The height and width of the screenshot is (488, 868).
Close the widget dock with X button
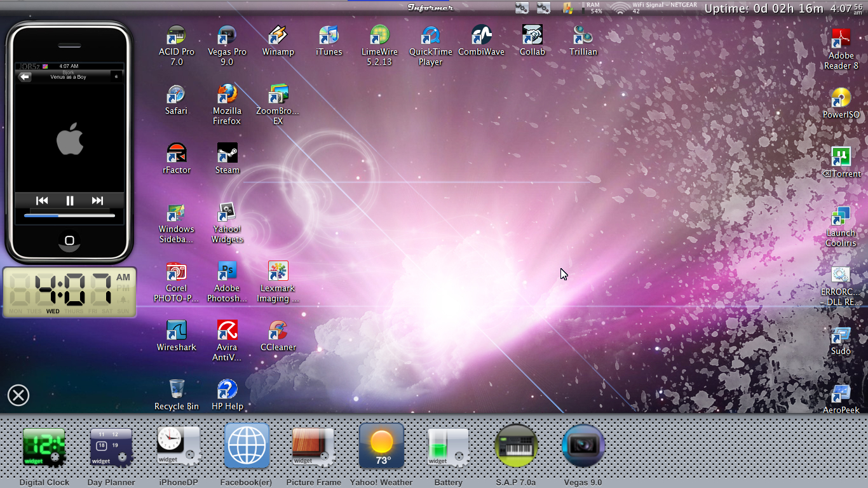pos(18,395)
